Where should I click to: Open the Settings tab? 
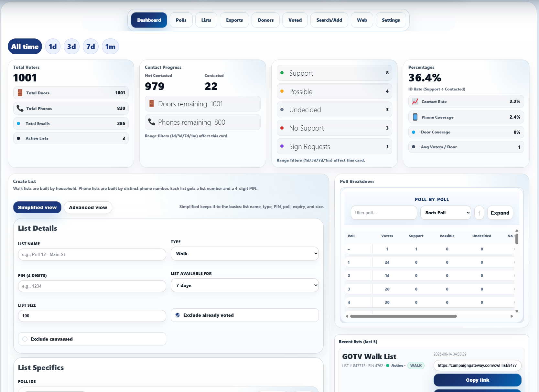[391, 20]
